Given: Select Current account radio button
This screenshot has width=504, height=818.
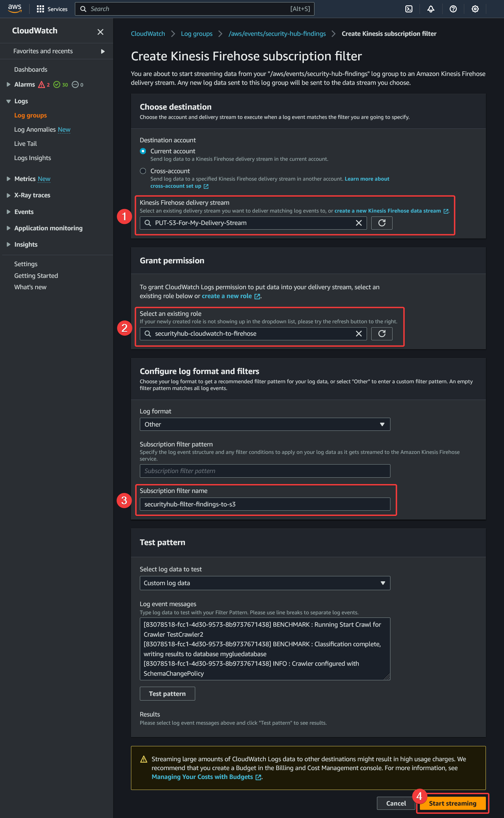Looking at the screenshot, I should pos(143,151).
